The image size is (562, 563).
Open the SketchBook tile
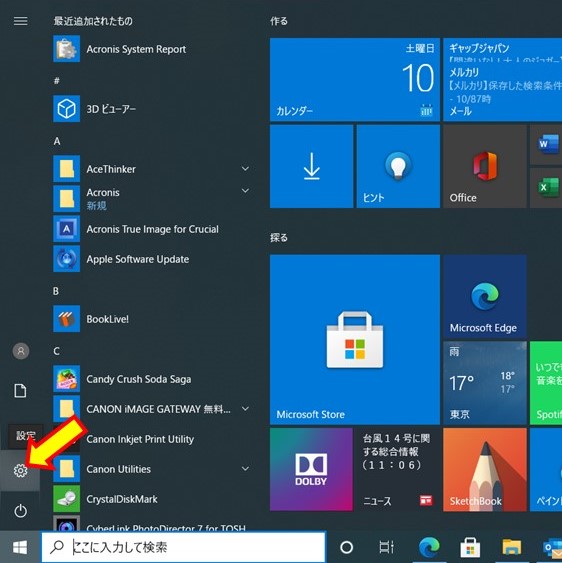pyautogui.click(x=485, y=469)
